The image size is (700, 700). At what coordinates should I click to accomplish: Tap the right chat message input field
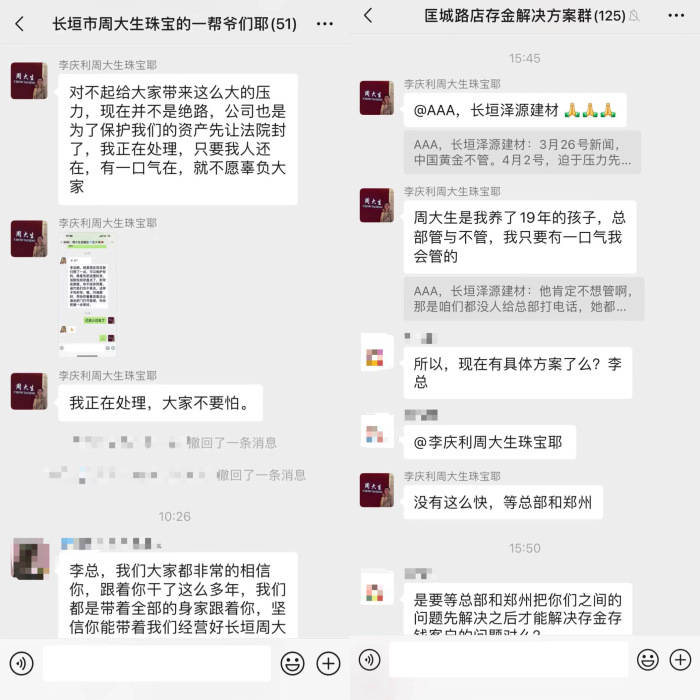tap(508, 659)
